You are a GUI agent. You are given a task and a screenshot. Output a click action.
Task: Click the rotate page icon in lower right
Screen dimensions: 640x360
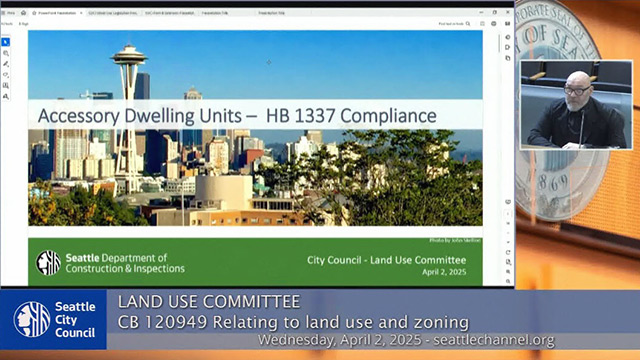point(508,252)
